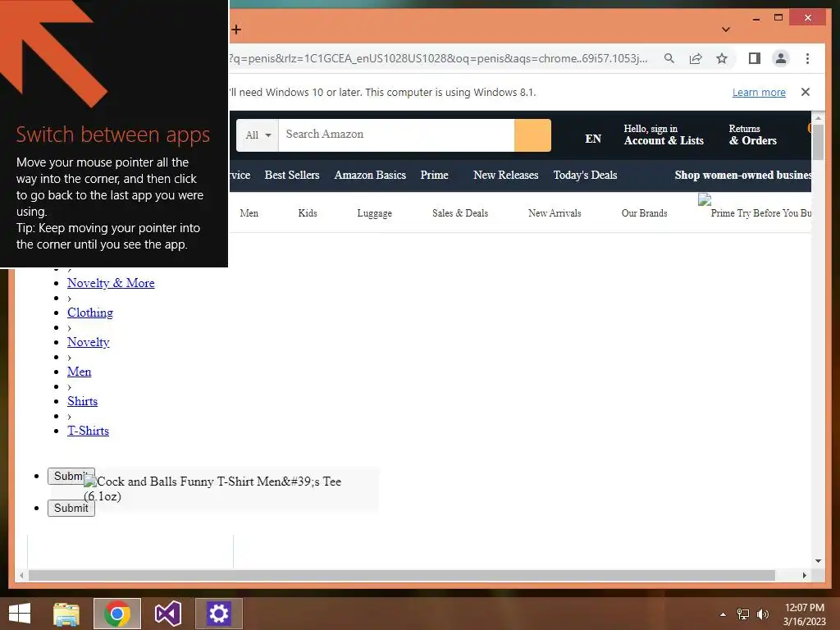Follow the Novelty & More breadcrumb

[111, 283]
